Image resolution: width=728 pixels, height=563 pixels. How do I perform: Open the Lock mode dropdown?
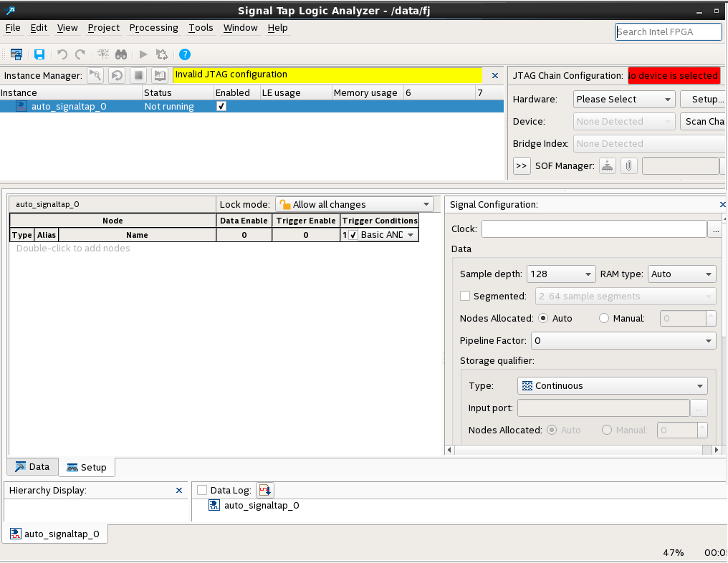pyautogui.click(x=355, y=204)
